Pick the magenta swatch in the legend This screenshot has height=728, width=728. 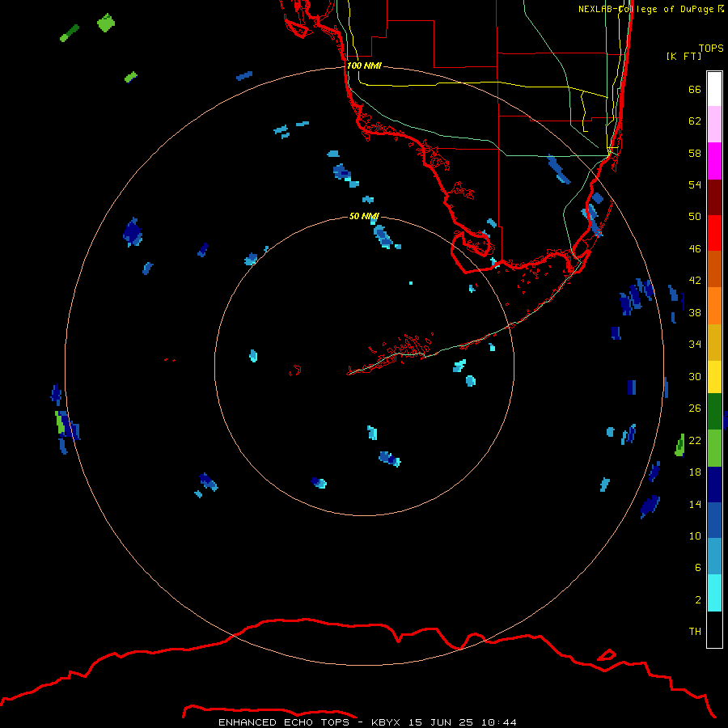[714, 161]
